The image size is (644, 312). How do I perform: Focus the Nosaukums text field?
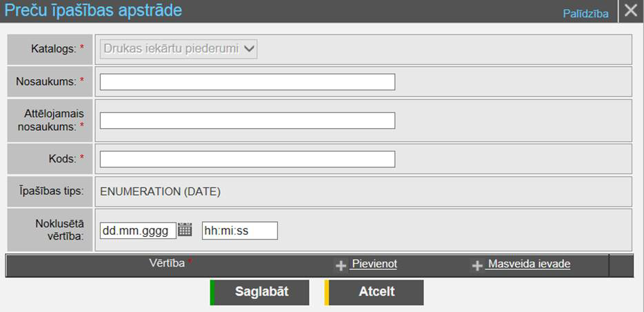247,82
